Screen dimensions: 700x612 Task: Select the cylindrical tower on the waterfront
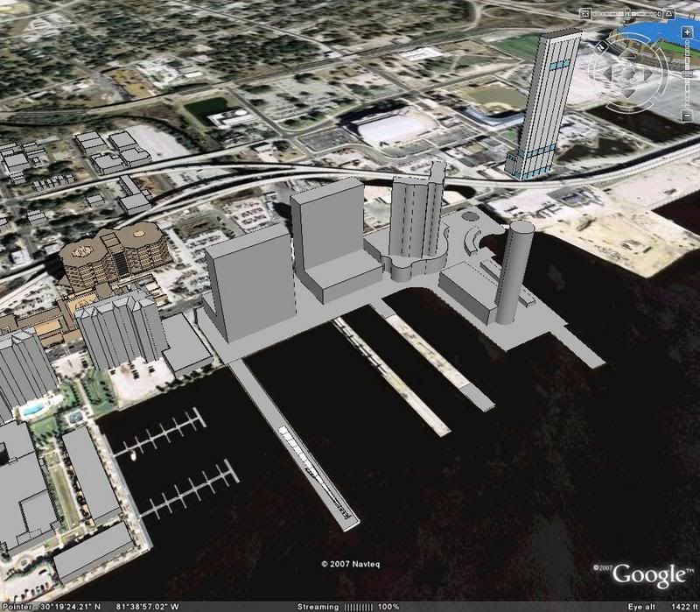[x=513, y=272]
